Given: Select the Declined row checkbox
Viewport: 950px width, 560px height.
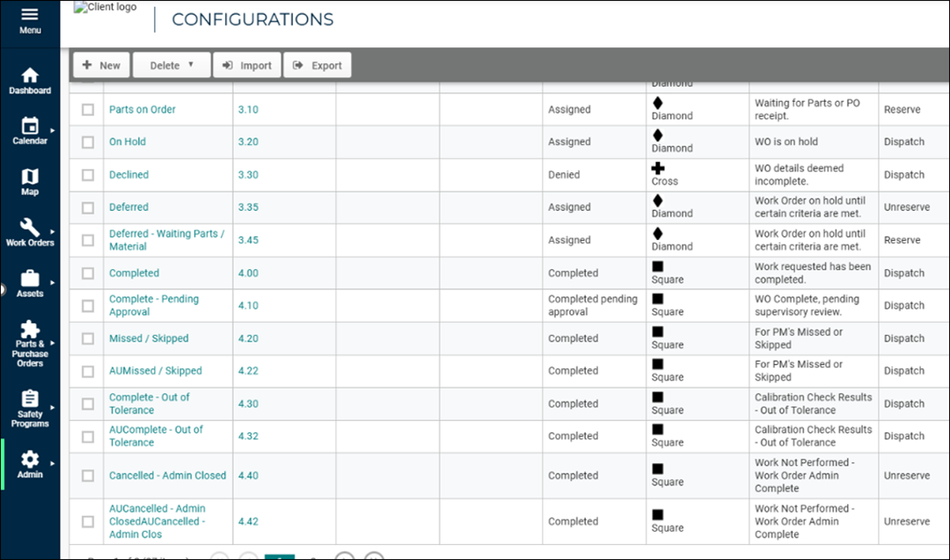Looking at the screenshot, I should (88, 175).
